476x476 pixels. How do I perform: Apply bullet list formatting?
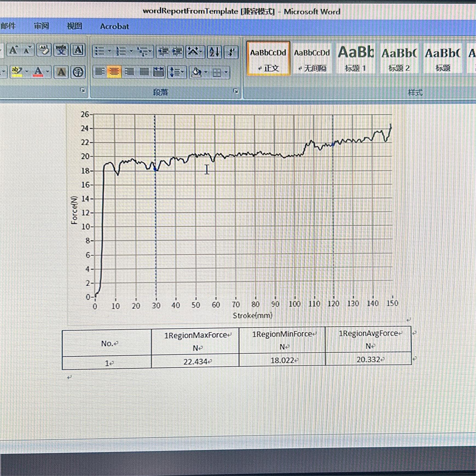coord(99,51)
